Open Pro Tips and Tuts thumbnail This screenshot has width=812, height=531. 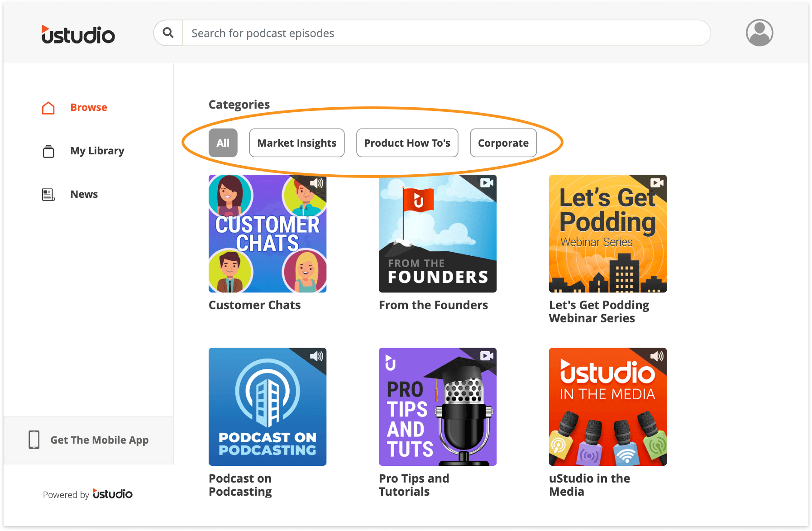(437, 407)
